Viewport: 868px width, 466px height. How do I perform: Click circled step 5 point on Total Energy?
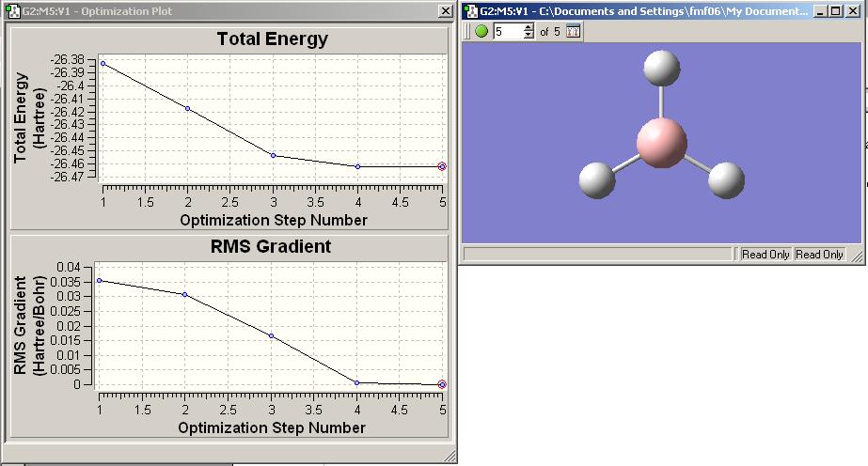coord(442,166)
